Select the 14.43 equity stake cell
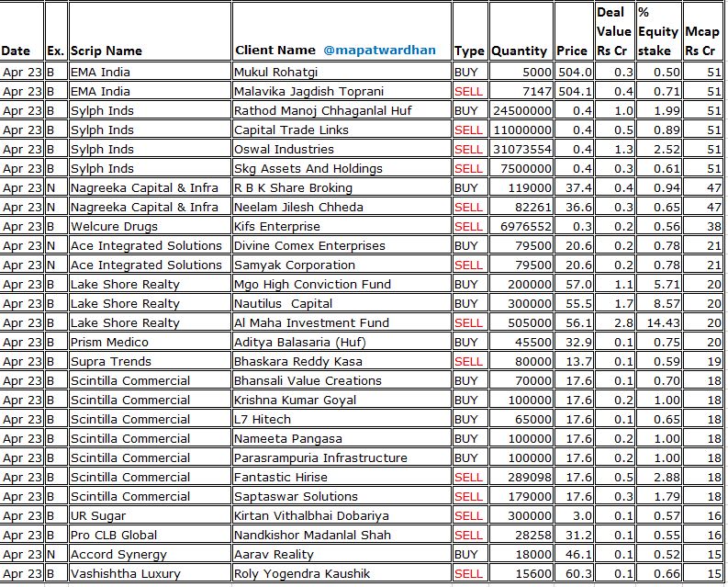 point(658,322)
